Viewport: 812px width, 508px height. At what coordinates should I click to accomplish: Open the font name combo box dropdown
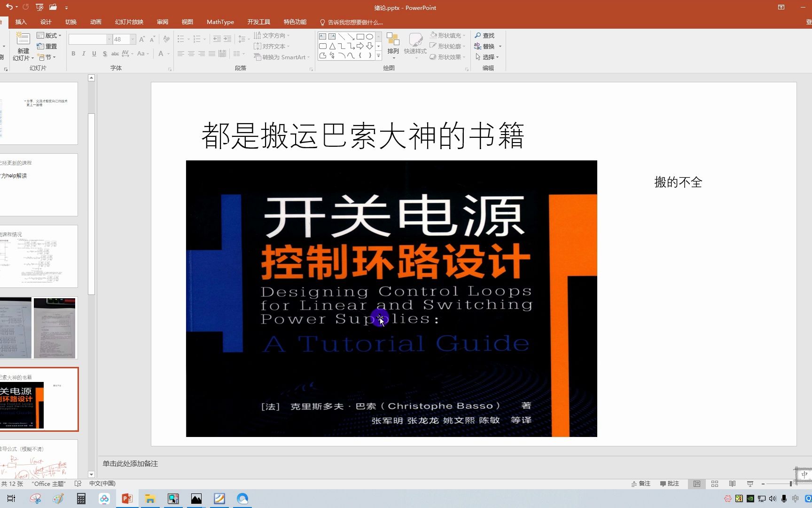109,40
